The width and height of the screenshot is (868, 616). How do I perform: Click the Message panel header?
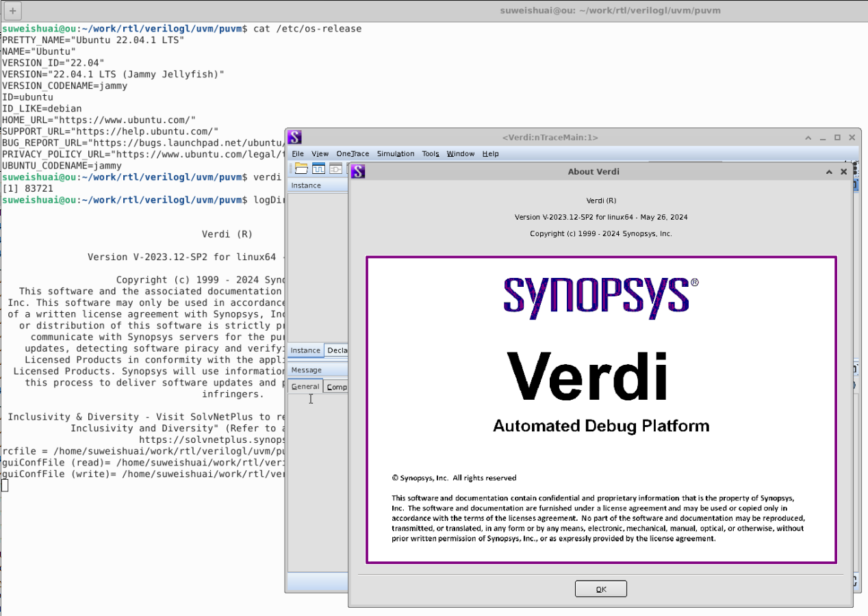tap(318, 370)
